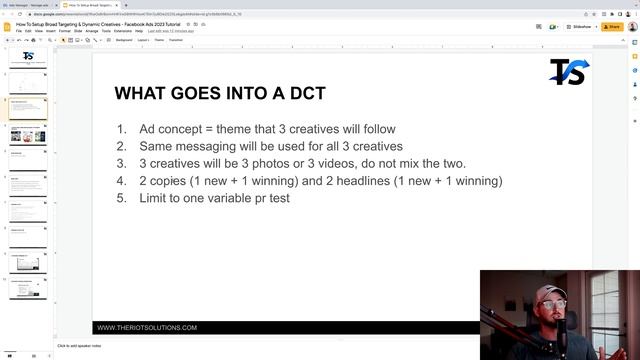Bookmark this page star icon
Viewport: 640px width, 360px height.
point(594,14)
